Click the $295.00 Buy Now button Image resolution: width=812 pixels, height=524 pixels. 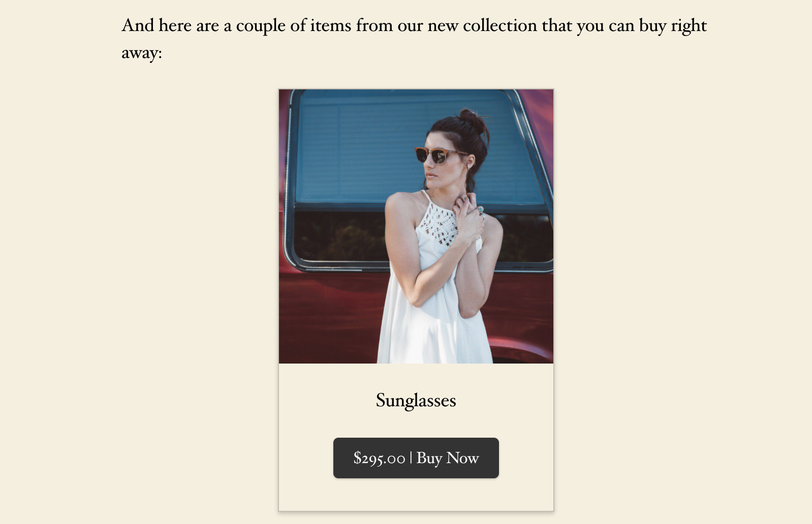(x=416, y=458)
